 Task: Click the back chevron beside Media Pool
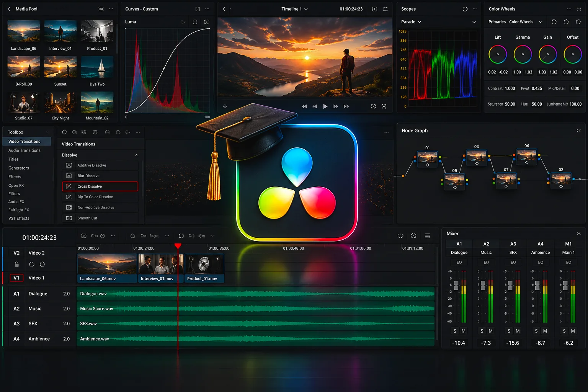(x=9, y=9)
